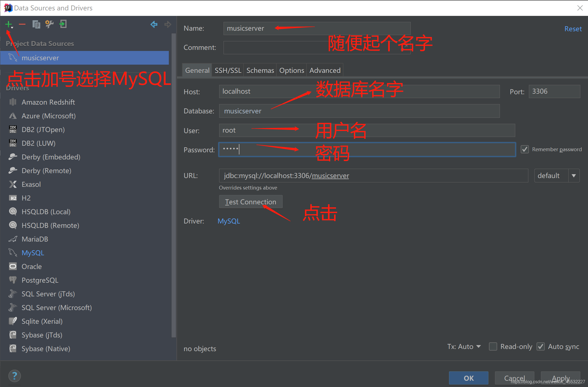Viewport: 588px width, 387px height.
Task: Toggle Remember password checkbox
Action: [525, 149]
